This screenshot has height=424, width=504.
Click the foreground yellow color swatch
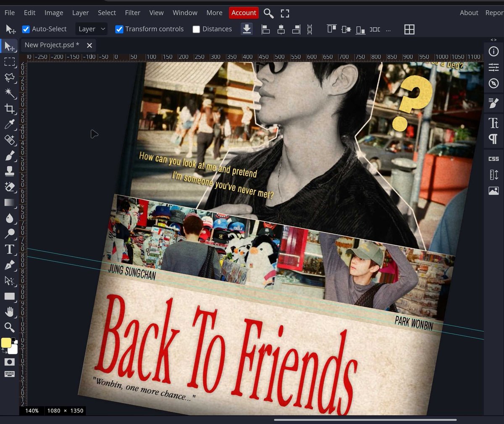click(6, 343)
